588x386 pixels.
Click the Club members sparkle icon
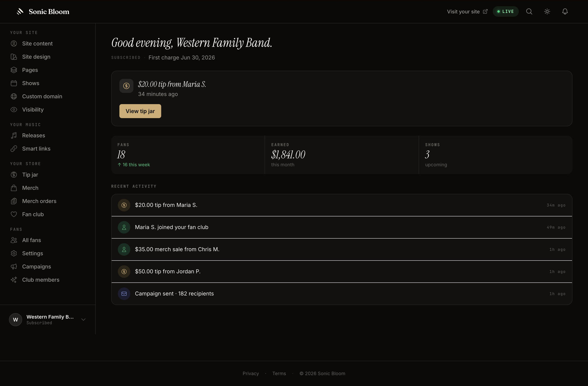point(14,280)
